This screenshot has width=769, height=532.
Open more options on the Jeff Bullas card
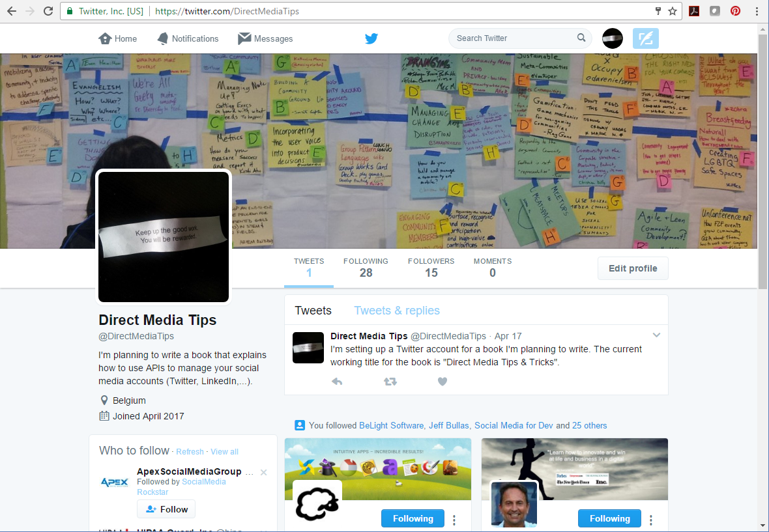click(651, 519)
